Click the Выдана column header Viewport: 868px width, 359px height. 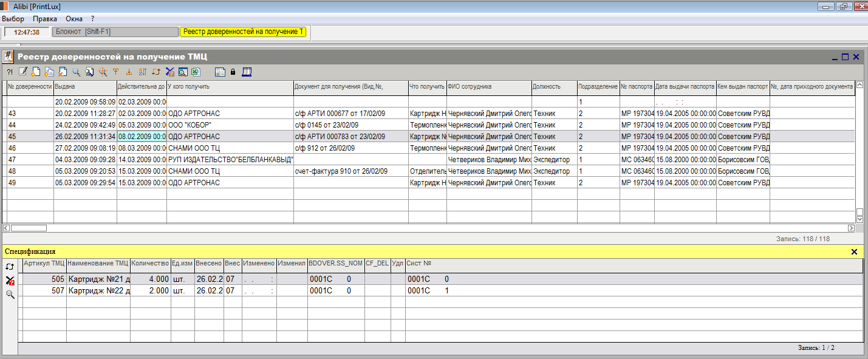click(85, 87)
